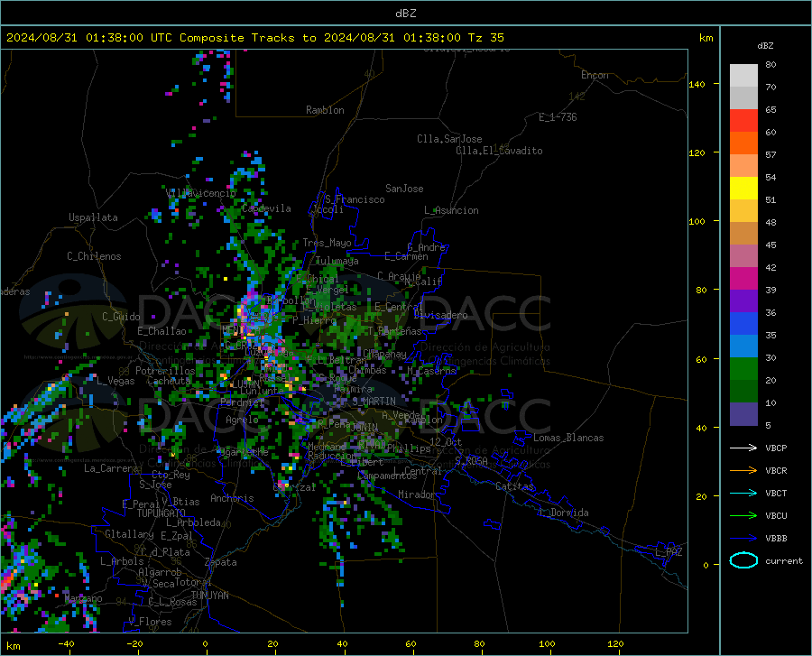The width and height of the screenshot is (812, 656).
Task: Click the 'Algarrobo' map label
Action: (160, 572)
